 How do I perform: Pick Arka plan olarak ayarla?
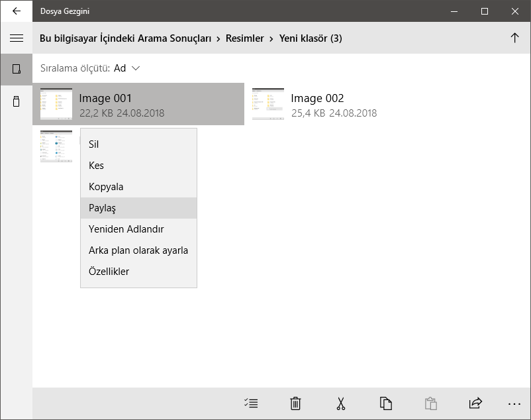tap(138, 250)
